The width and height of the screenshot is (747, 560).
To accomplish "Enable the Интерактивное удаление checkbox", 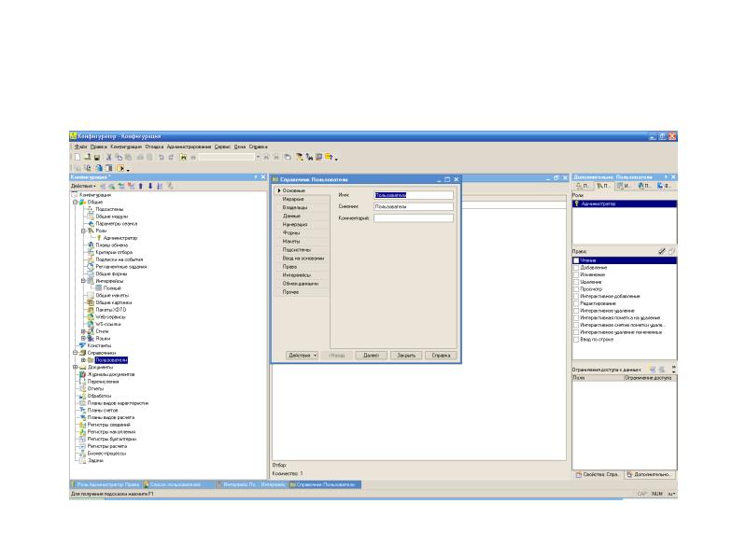I will (576, 311).
